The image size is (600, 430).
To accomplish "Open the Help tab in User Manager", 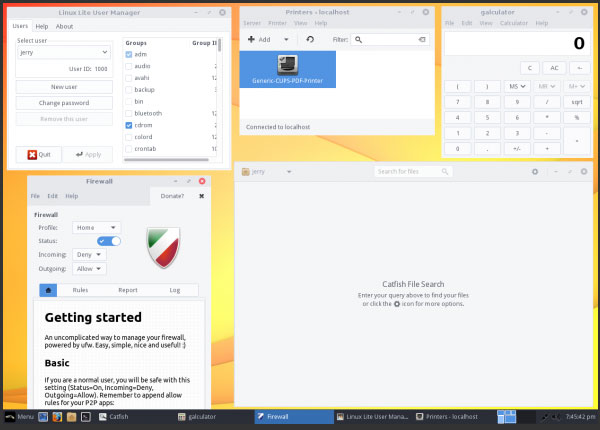I will click(x=42, y=26).
